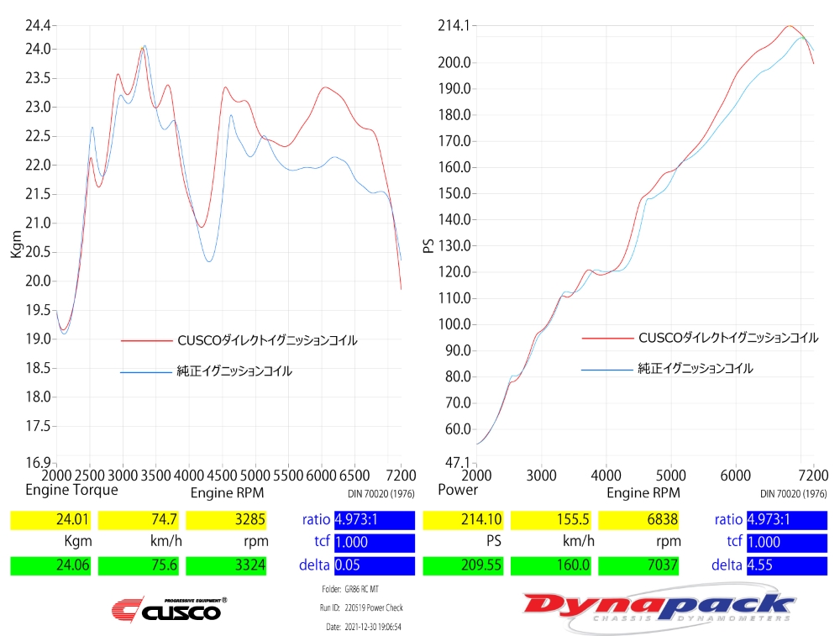The width and height of the screenshot is (840, 636).
Task: Click the green 75.6 km/h field
Action: 139,565
